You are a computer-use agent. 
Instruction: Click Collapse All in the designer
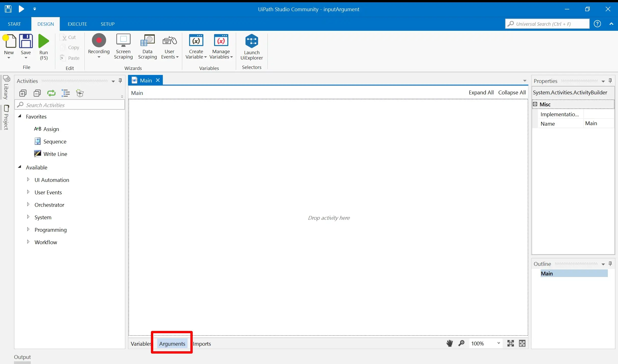point(512,93)
